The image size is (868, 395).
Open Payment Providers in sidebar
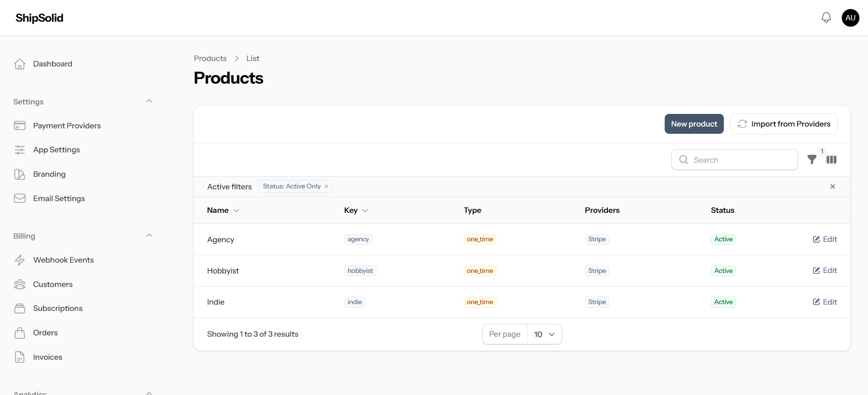pos(66,126)
